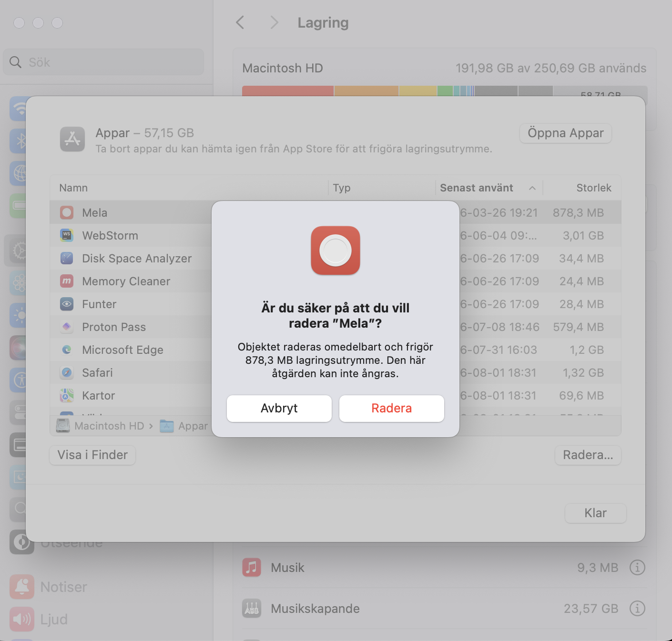Screen dimensions: 672x641
Task: Click the Memory Cleaner app icon
Action: 67,281
